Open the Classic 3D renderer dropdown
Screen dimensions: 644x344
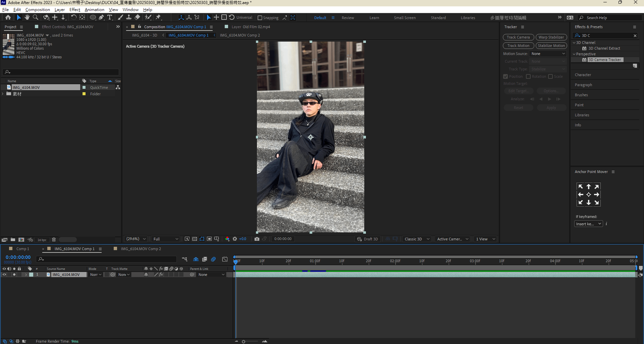417,239
